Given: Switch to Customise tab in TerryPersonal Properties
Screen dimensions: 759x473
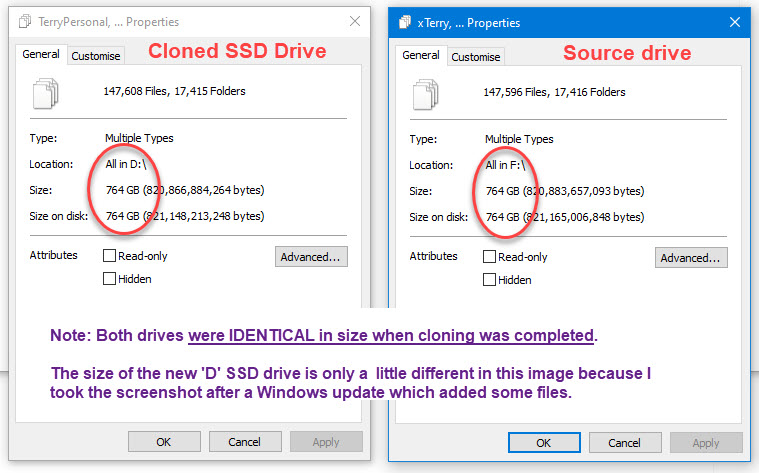Looking at the screenshot, I should coord(96,56).
